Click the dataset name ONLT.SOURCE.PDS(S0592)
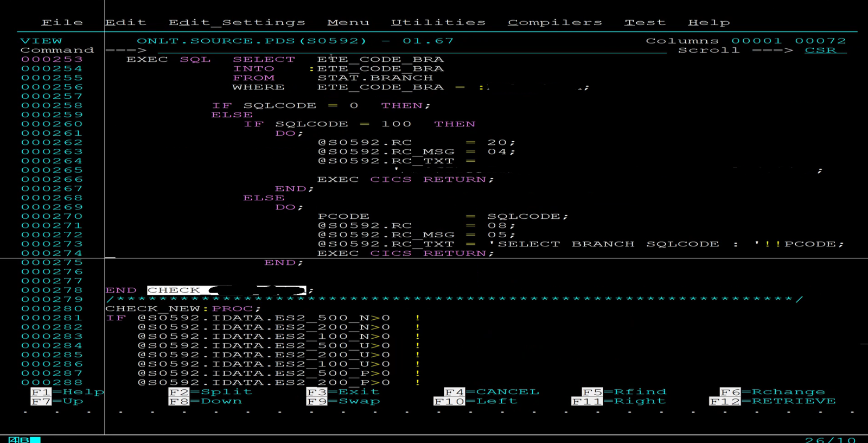This screenshot has height=443, width=868. point(251,41)
